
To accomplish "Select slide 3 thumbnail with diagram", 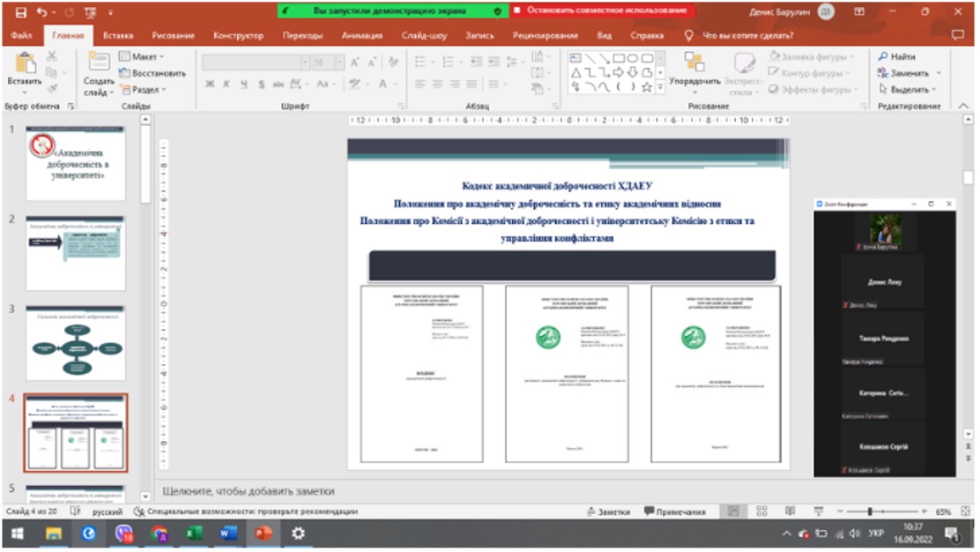I will (x=76, y=343).
